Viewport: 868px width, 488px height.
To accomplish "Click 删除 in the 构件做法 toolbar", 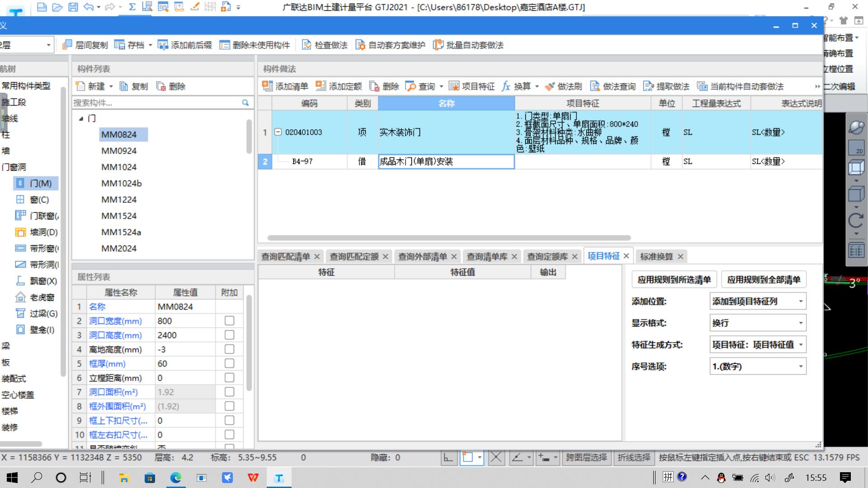I will tap(384, 86).
